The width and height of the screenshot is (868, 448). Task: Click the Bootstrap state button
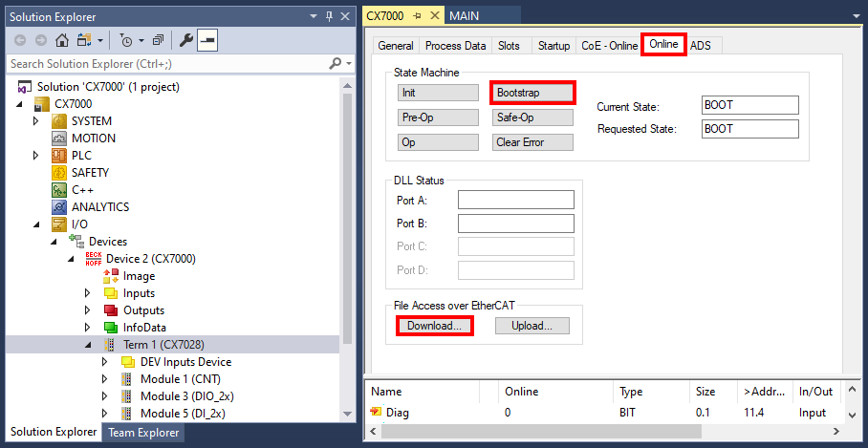(532, 93)
